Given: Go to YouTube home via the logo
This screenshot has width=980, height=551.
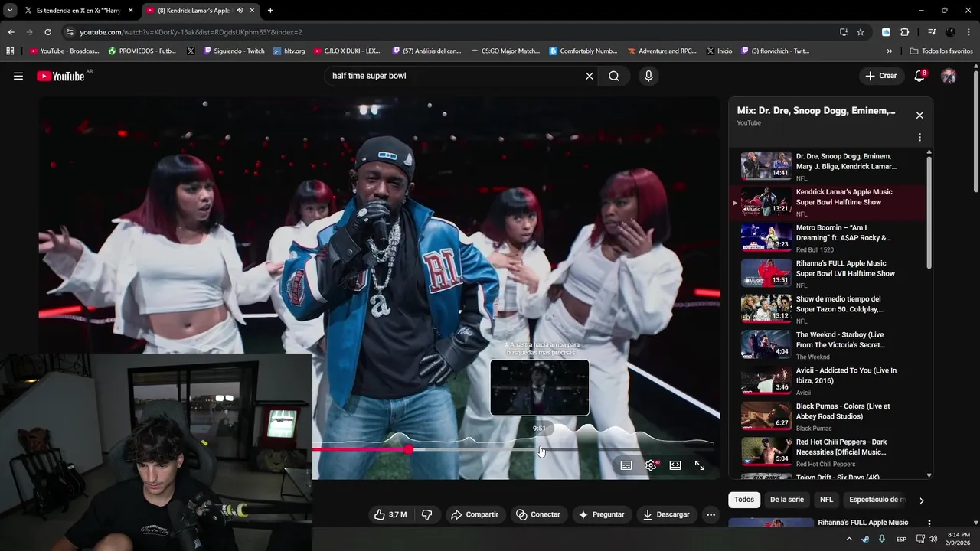Looking at the screenshot, I should pyautogui.click(x=60, y=76).
